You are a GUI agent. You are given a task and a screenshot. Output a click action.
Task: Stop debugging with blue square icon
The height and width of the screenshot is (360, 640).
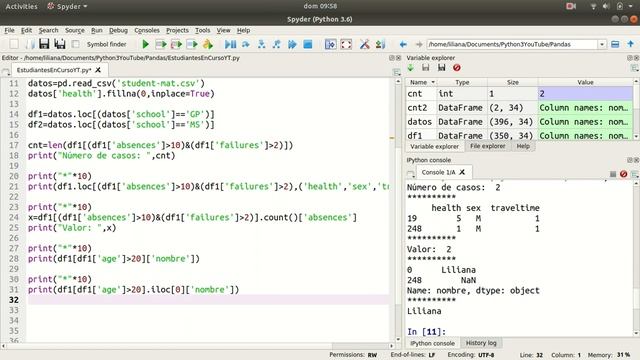tap(308, 44)
